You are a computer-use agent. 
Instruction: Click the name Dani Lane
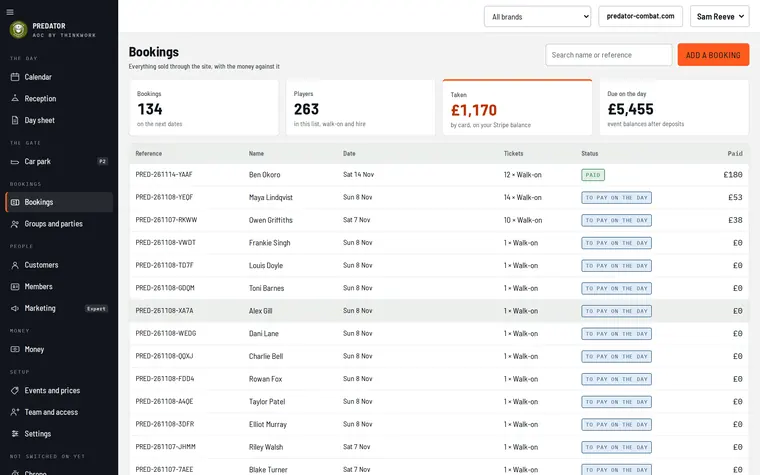(264, 333)
